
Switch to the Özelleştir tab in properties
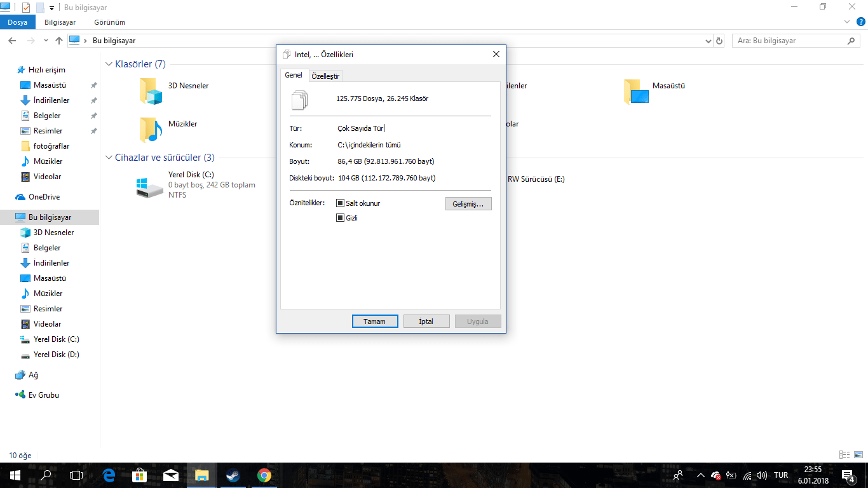click(325, 76)
